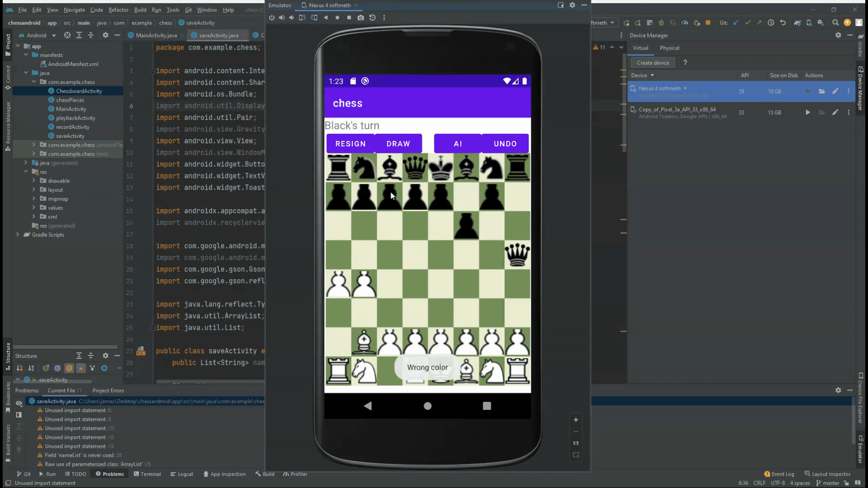Open the profiler gauge icon in toolbar
The image size is (868, 488).
[x=684, y=23]
